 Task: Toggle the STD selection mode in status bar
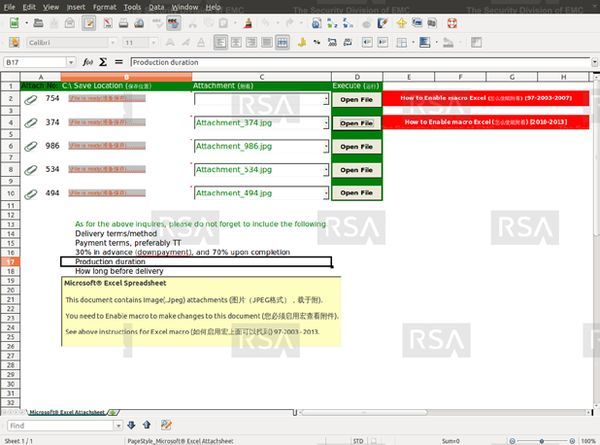pos(358,439)
